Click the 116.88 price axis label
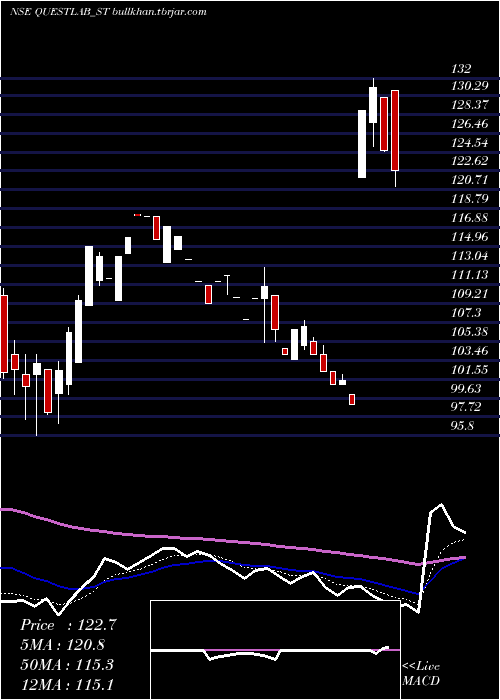The height and width of the screenshot is (700, 500). point(470,218)
